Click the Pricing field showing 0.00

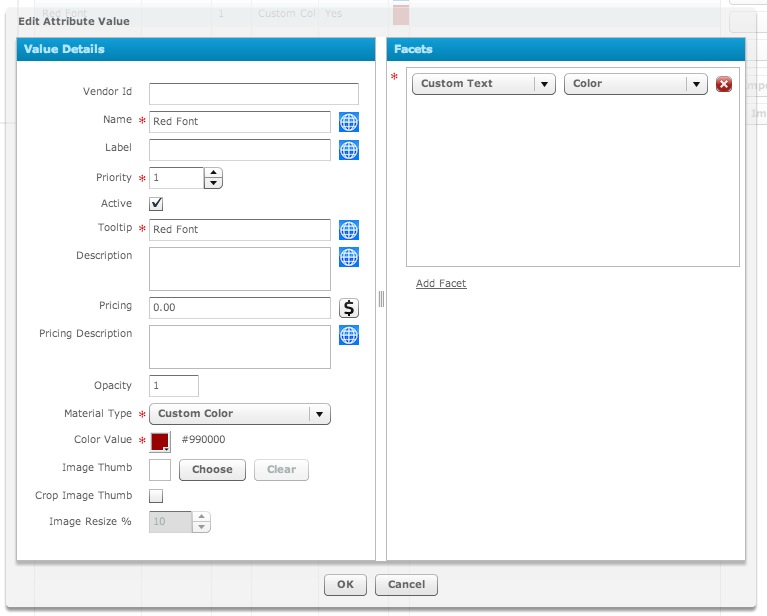pos(240,308)
